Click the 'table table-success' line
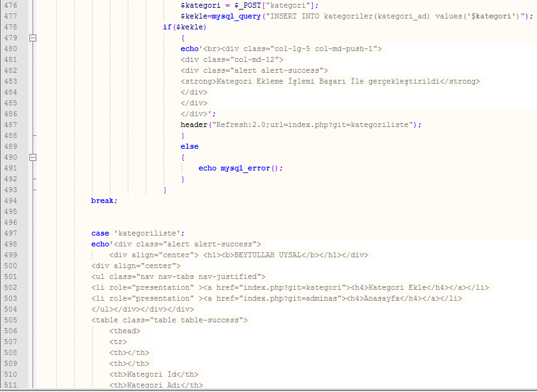 tap(169, 320)
